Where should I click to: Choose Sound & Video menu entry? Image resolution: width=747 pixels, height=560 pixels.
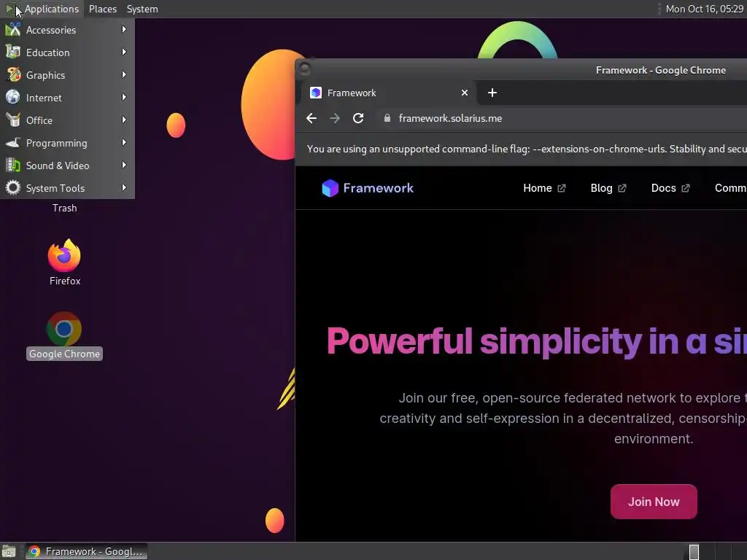[x=67, y=166]
